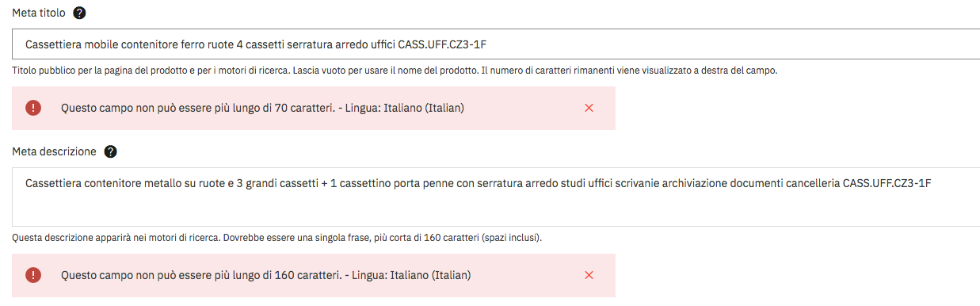Focus the Meta titolo text field
Image resolution: width=980 pixels, height=306 pixels.
click(496, 44)
